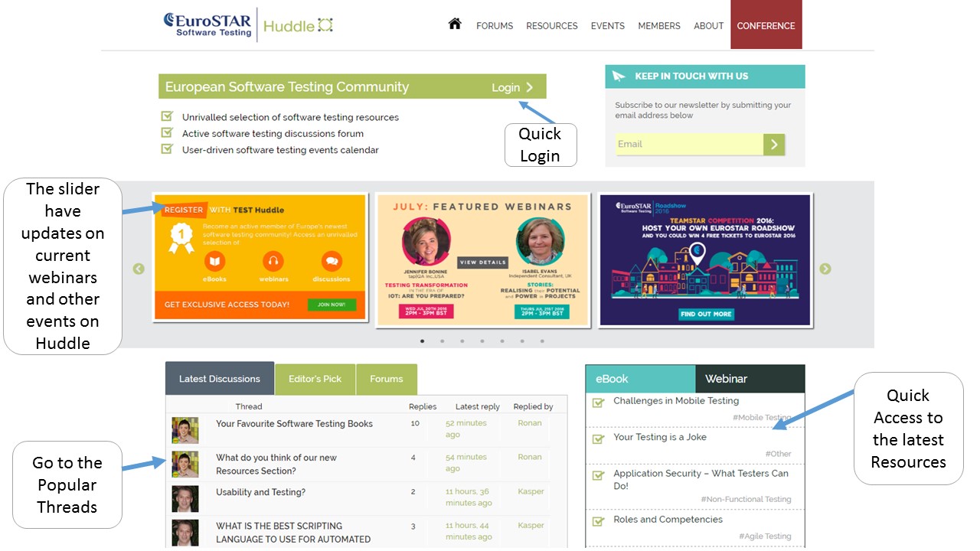
Task: Click checkmark beside Your Testing is a Joke
Action: pyautogui.click(x=599, y=439)
